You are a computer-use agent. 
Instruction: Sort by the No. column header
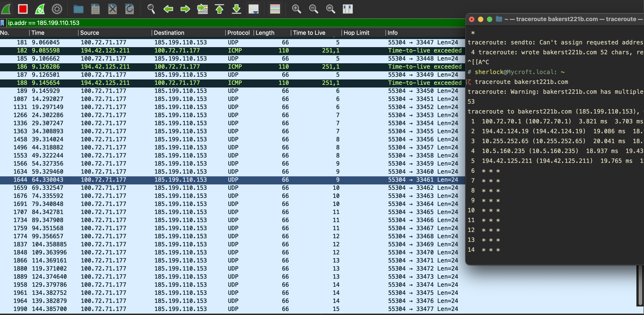14,33
